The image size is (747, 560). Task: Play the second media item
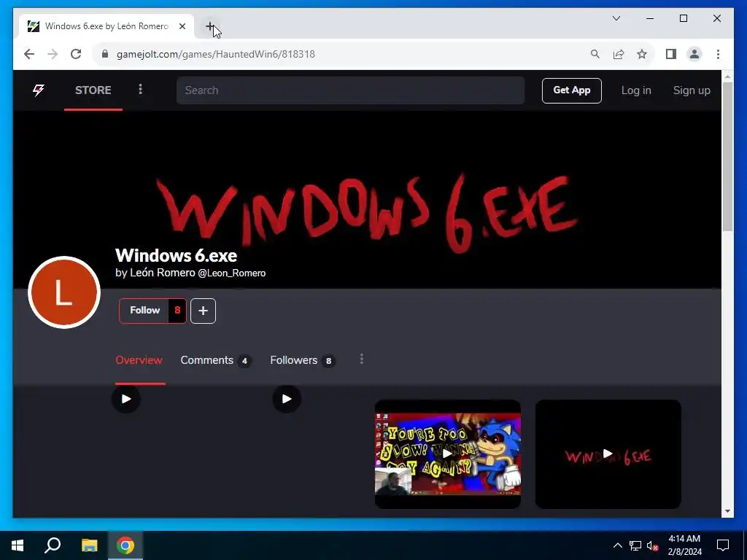[x=286, y=399]
